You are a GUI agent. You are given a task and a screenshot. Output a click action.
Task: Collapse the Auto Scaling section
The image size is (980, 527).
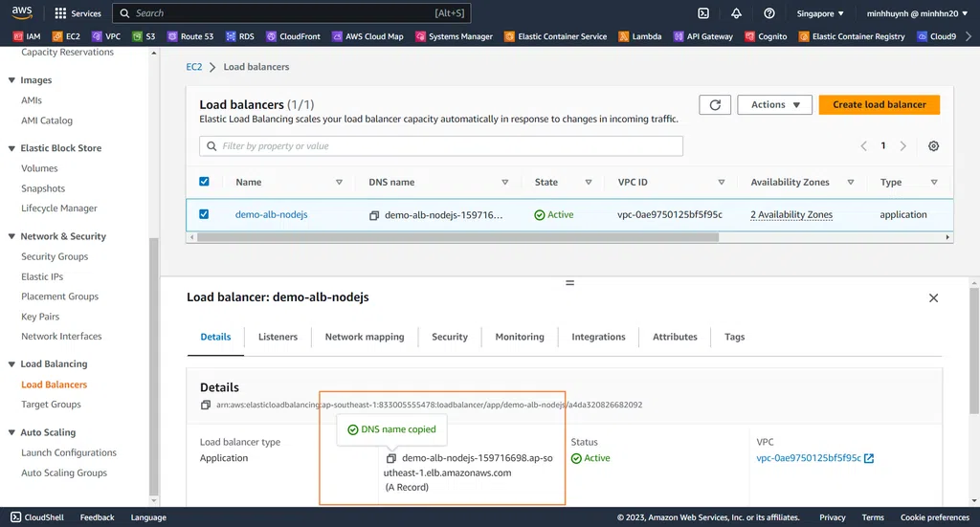(x=11, y=432)
